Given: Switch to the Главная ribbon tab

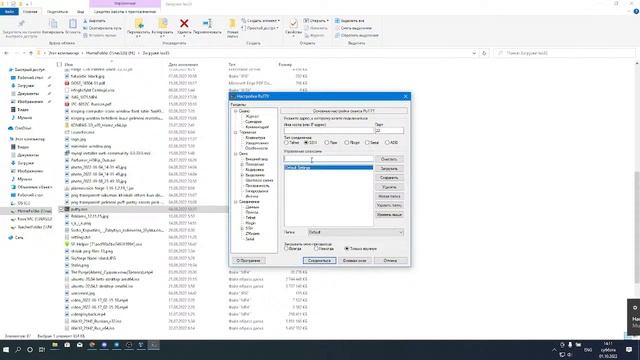Looking at the screenshot, I should point(30,11).
